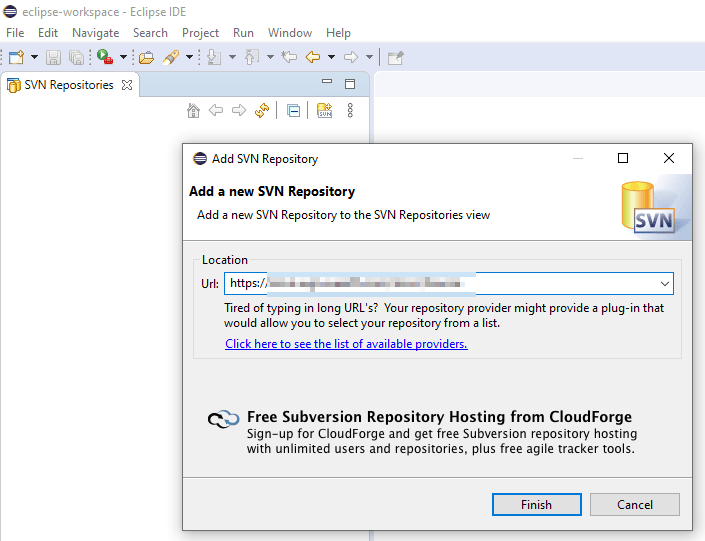Click the Home icon in SVN view
Screen dimensions: 705x541
pyautogui.click(x=194, y=111)
